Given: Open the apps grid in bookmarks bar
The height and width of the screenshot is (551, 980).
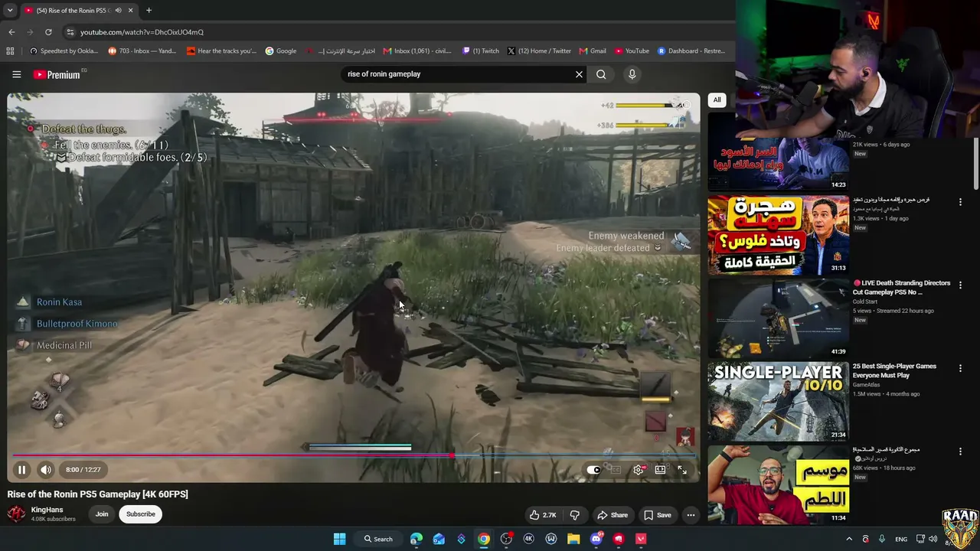Looking at the screenshot, I should coord(10,51).
